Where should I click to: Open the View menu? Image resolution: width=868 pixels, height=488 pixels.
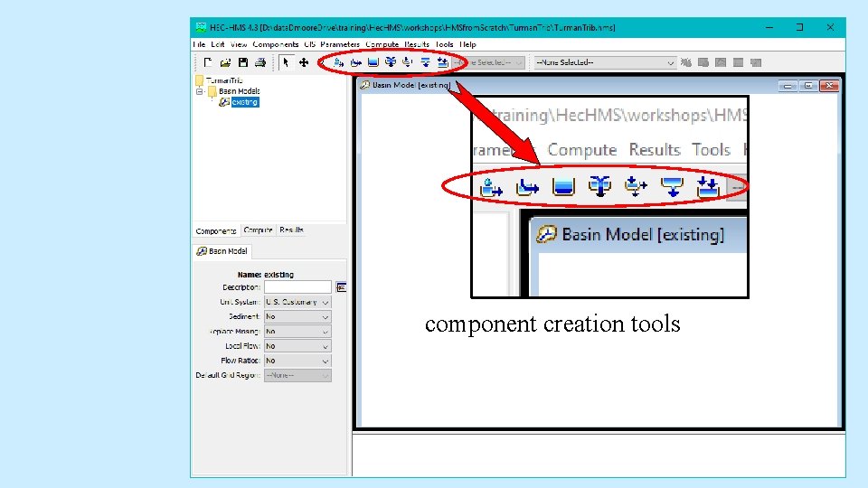(x=239, y=44)
